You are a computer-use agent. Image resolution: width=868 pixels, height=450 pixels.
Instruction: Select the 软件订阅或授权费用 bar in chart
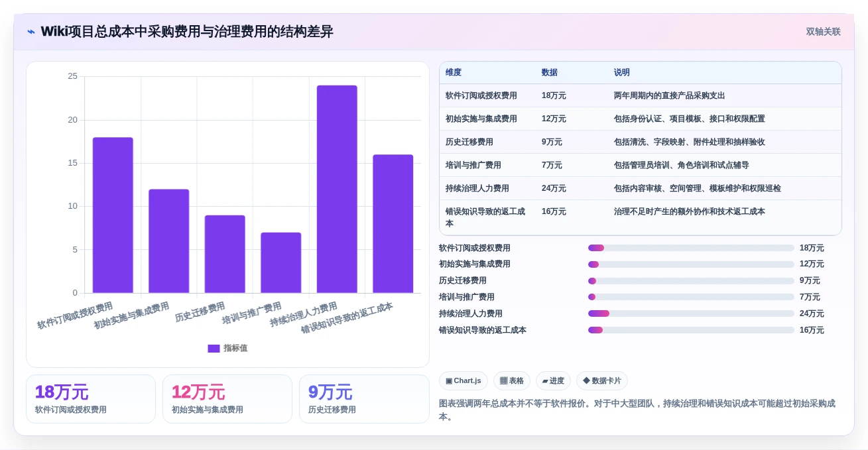coord(113,215)
